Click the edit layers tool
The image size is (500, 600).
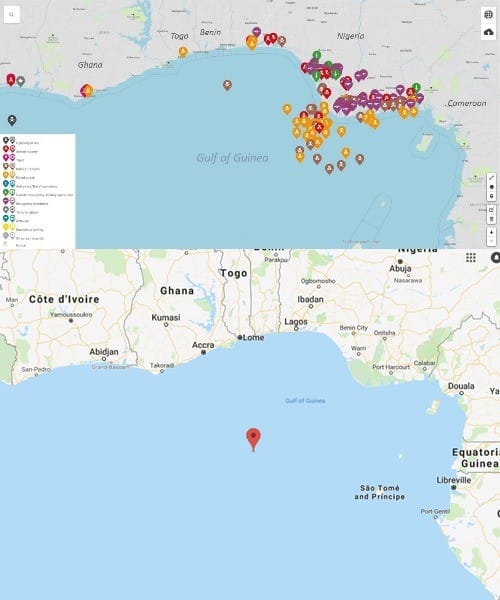point(492,210)
